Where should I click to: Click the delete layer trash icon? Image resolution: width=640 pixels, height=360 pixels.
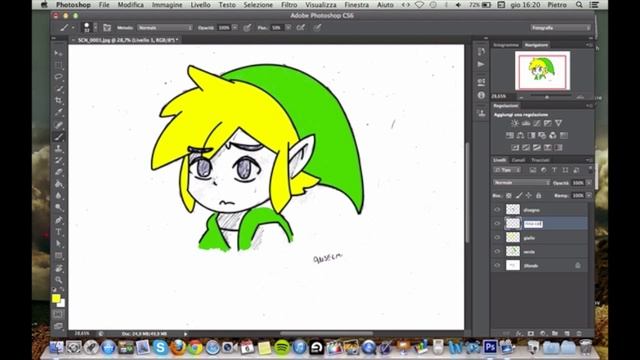coord(579,333)
